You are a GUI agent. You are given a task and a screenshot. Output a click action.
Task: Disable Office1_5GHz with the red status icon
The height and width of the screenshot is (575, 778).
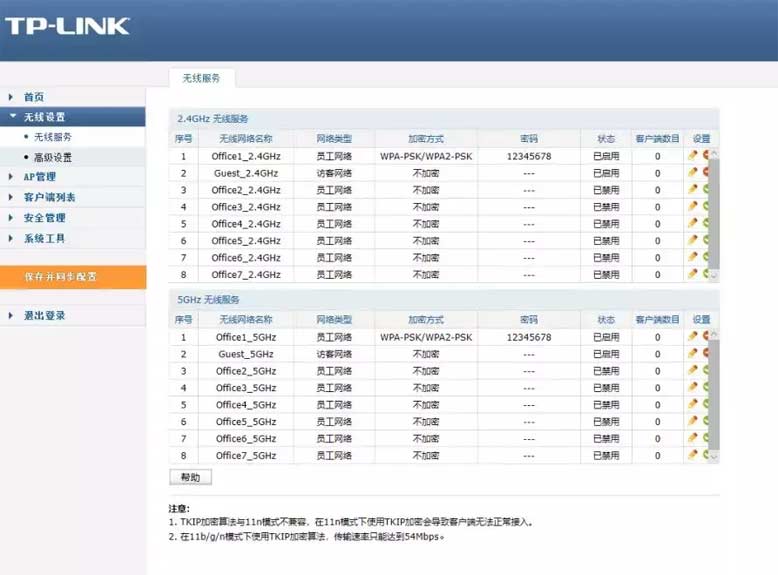tap(706, 336)
